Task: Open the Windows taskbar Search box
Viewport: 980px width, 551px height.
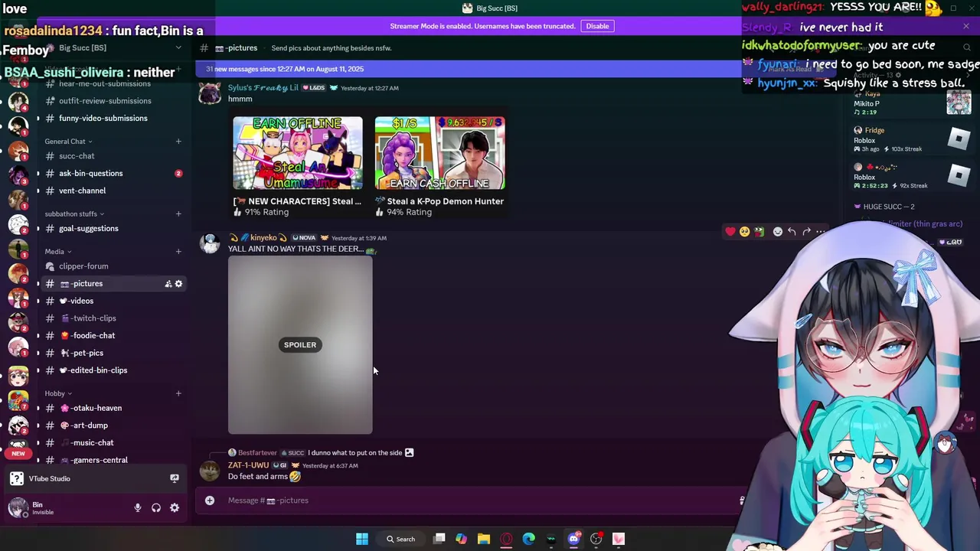Action: pyautogui.click(x=400, y=539)
